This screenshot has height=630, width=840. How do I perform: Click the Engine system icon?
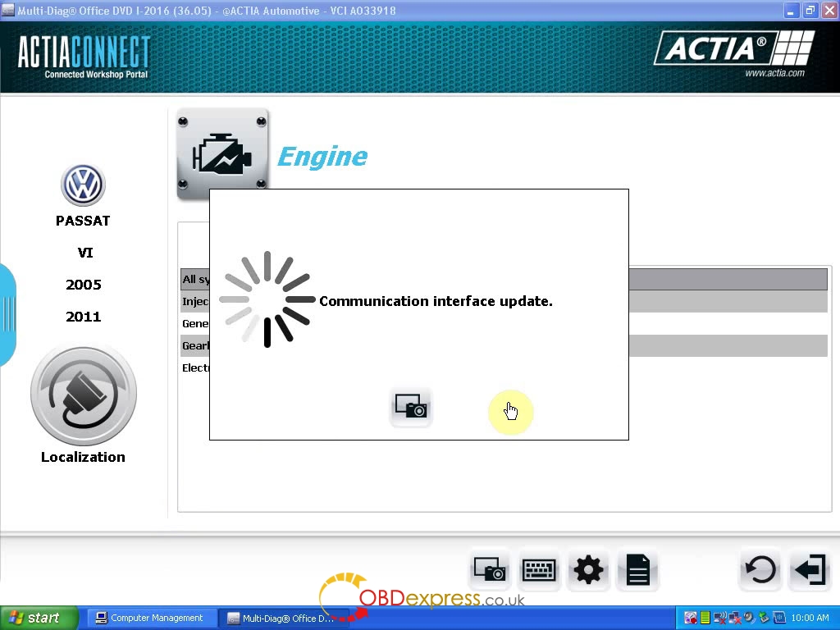point(222,153)
